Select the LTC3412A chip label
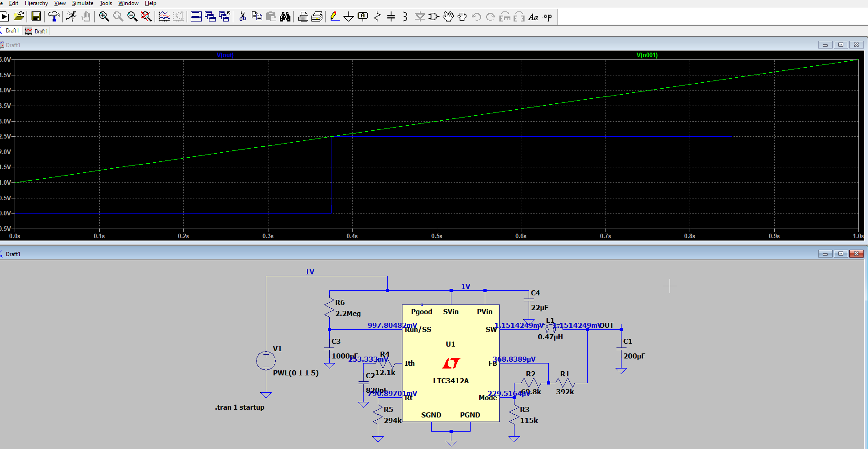This screenshot has height=449, width=868. click(x=451, y=381)
